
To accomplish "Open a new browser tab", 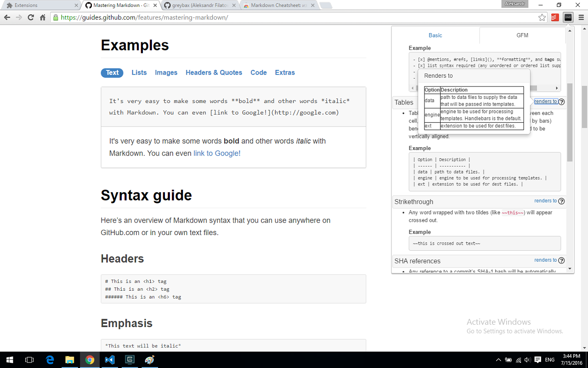I will [326, 6].
